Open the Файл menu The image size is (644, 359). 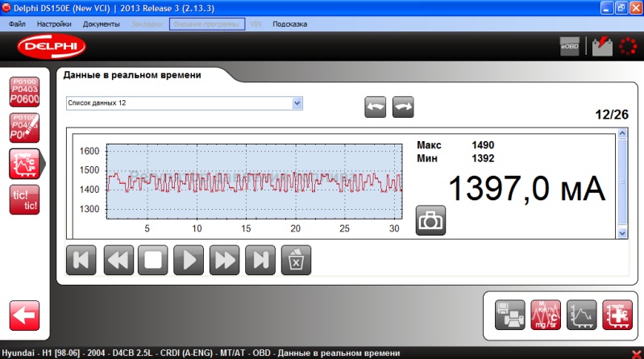coord(17,24)
